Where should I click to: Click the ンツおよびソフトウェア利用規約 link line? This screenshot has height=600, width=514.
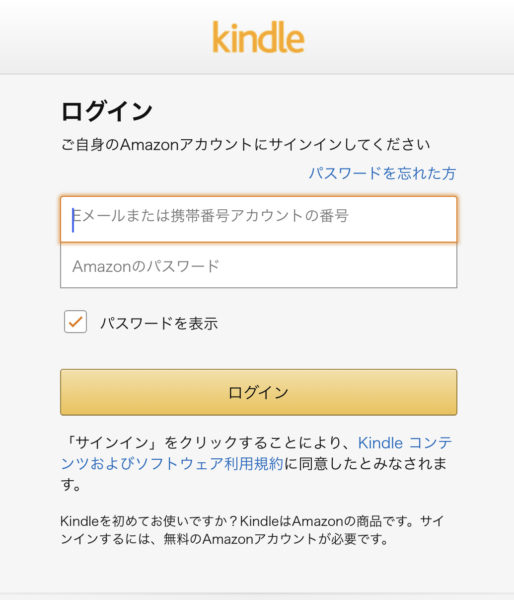(x=172, y=463)
